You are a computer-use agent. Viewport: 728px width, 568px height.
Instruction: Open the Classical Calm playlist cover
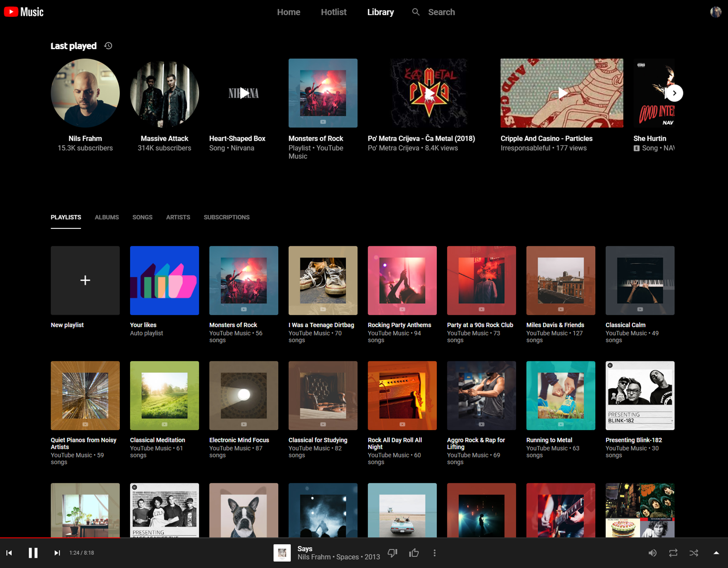(x=640, y=280)
